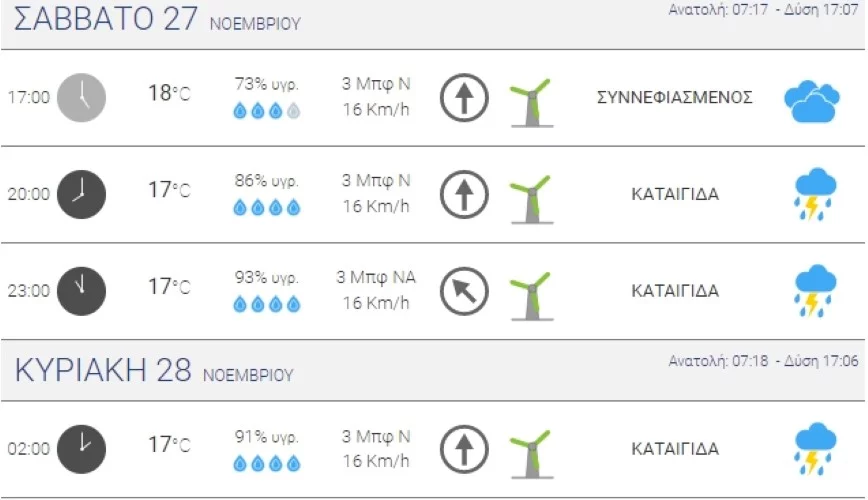Screen dimensions: 868x500
Task: Click the humidity droplets under 73% υγρ.
Action: [266, 112]
